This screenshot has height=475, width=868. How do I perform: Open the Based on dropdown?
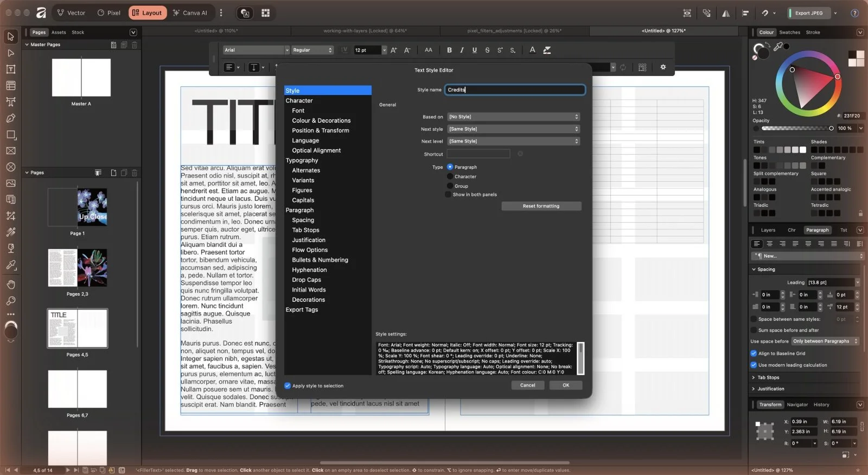(514, 117)
